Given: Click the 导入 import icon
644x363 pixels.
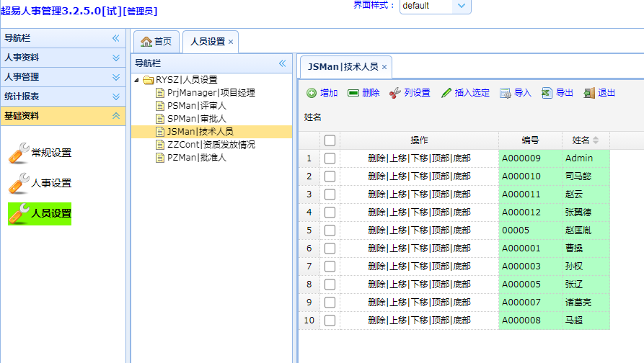Looking at the screenshot, I should [x=506, y=93].
